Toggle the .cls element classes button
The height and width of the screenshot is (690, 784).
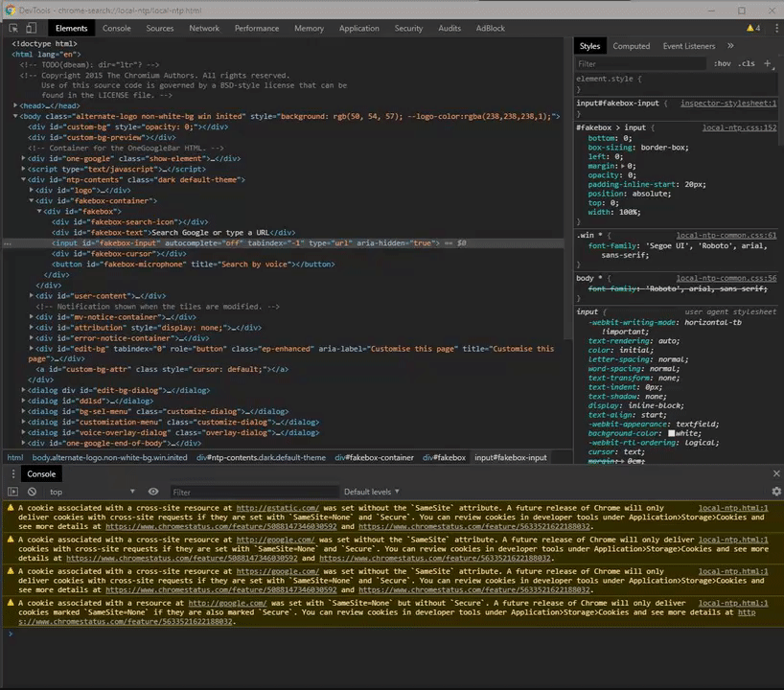(746, 64)
